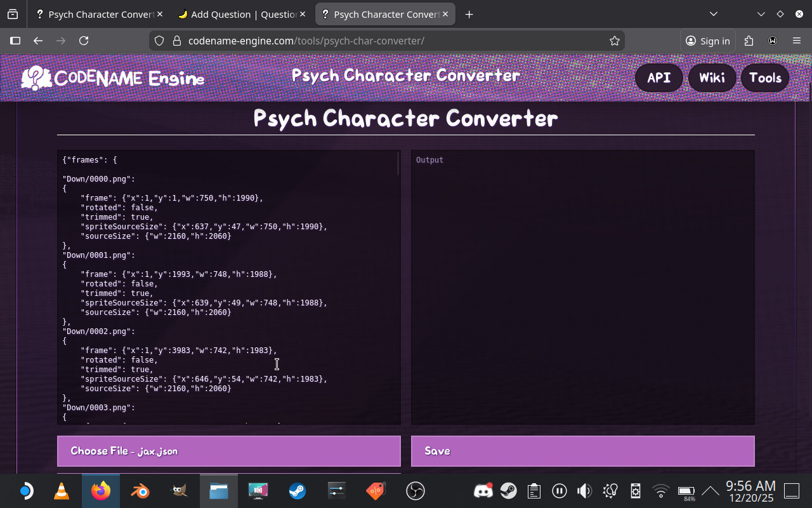Open VLC media player from taskbar

coord(62,491)
